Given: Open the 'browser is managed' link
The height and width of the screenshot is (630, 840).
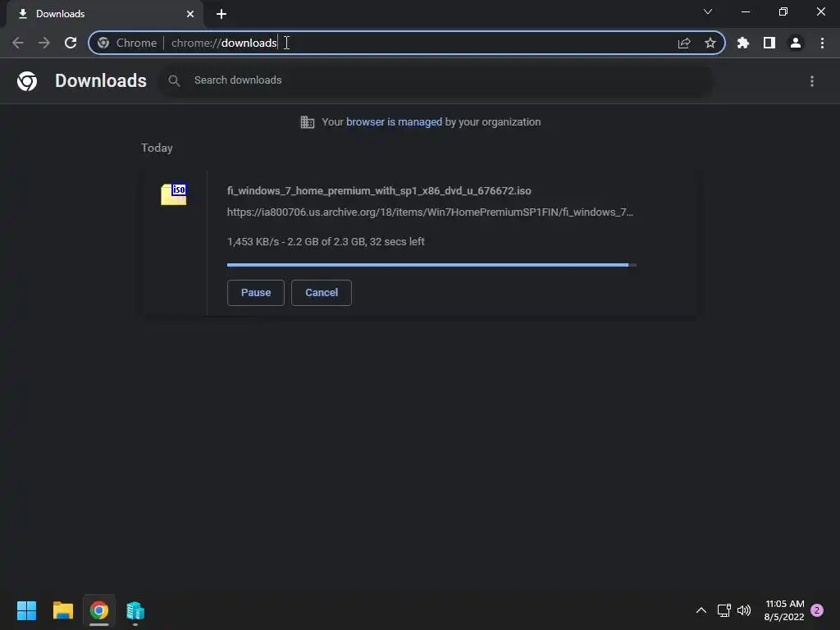Looking at the screenshot, I should click(x=394, y=122).
